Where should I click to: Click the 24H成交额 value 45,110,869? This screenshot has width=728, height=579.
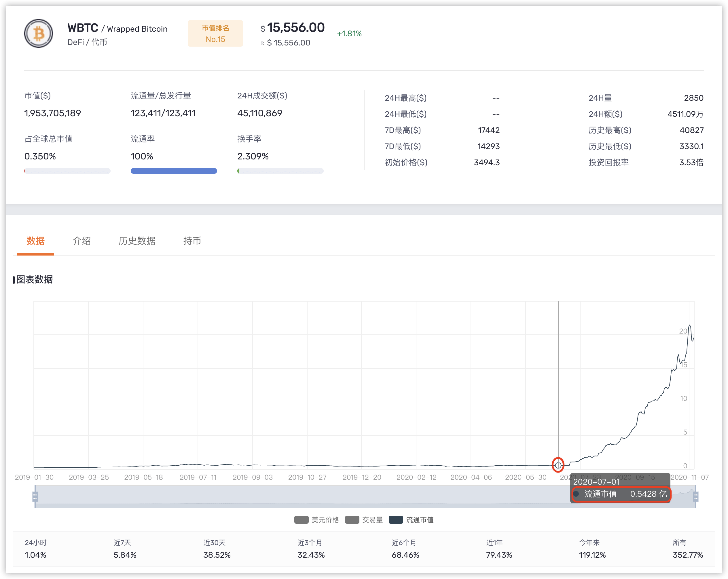pyautogui.click(x=260, y=113)
